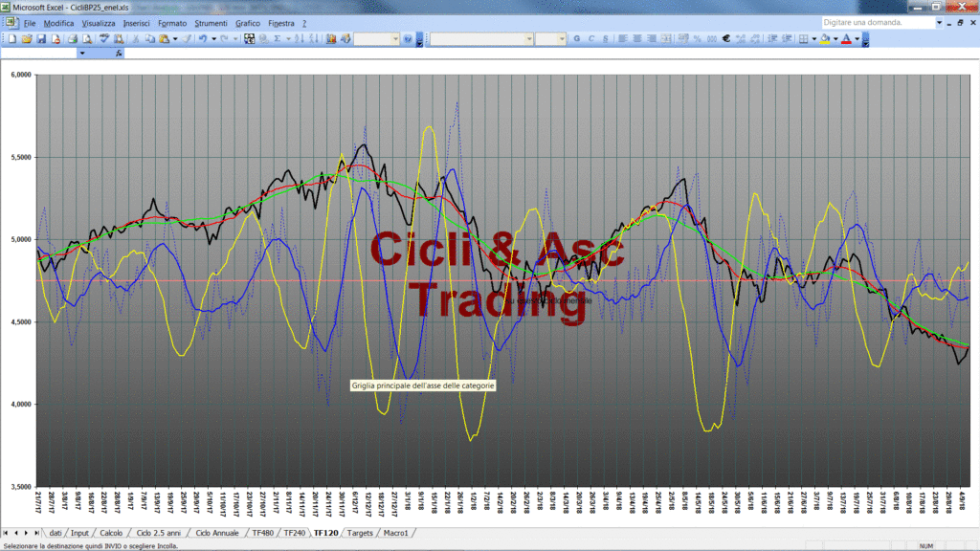
Task: Open the Name Box dropdown arrow
Action: click(82, 54)
